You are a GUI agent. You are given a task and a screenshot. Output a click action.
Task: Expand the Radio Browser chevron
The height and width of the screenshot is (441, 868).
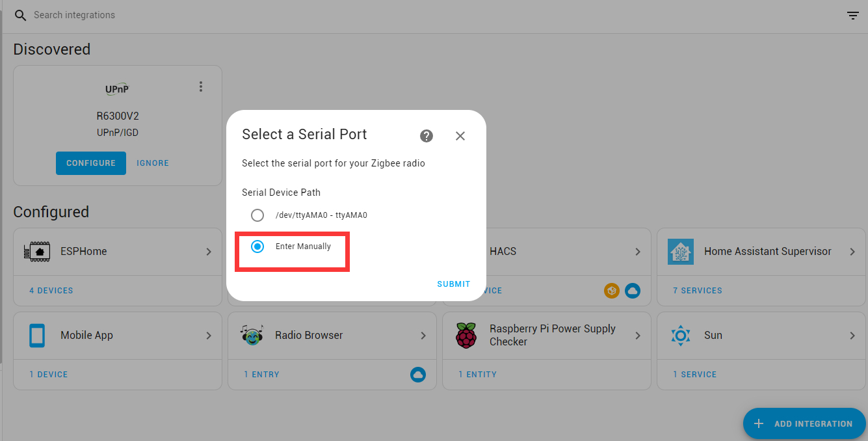423,336
